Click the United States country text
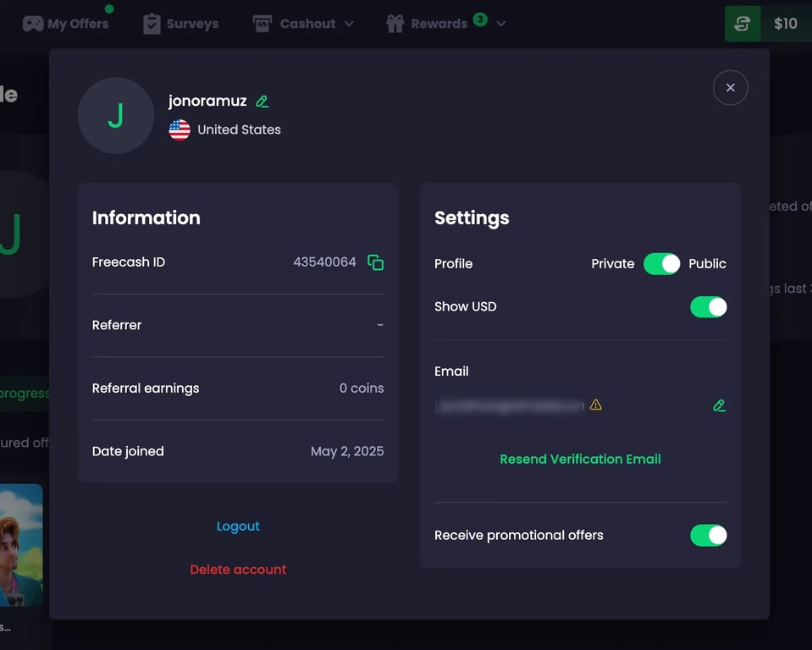The height and width of the screenshot is (650, 812). point(240,129)
